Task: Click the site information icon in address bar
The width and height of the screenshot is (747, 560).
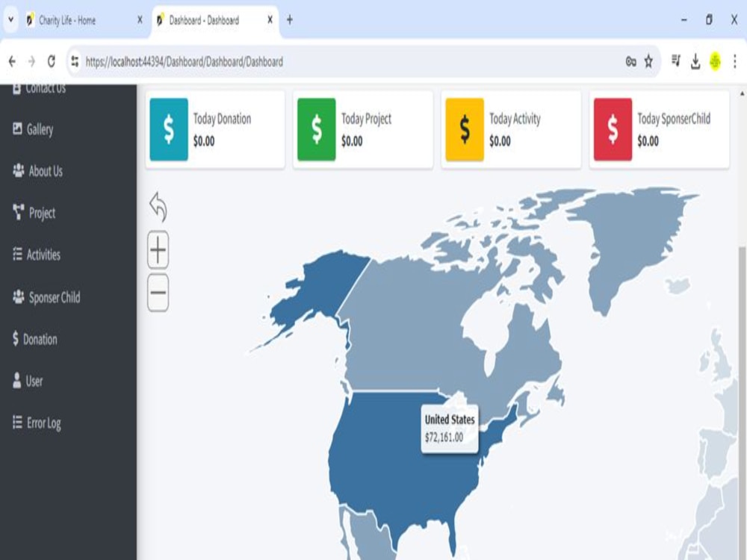Action: 75,61
